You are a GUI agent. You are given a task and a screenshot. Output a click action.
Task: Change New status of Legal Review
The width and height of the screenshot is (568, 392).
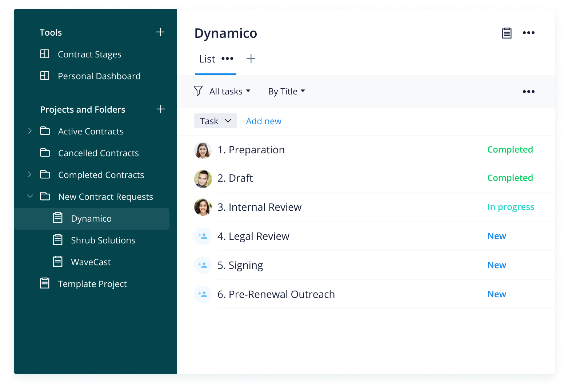pyautogui.click(x=497, y=236)
